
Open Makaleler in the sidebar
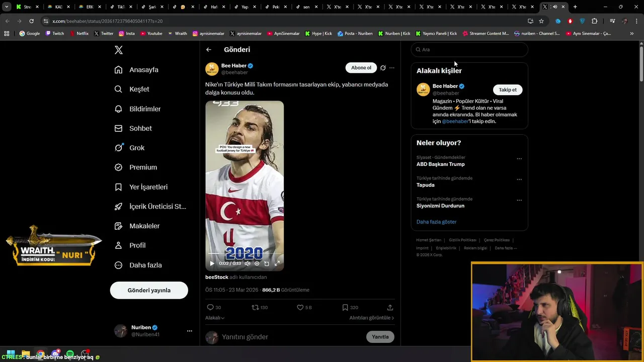(137, 226)
